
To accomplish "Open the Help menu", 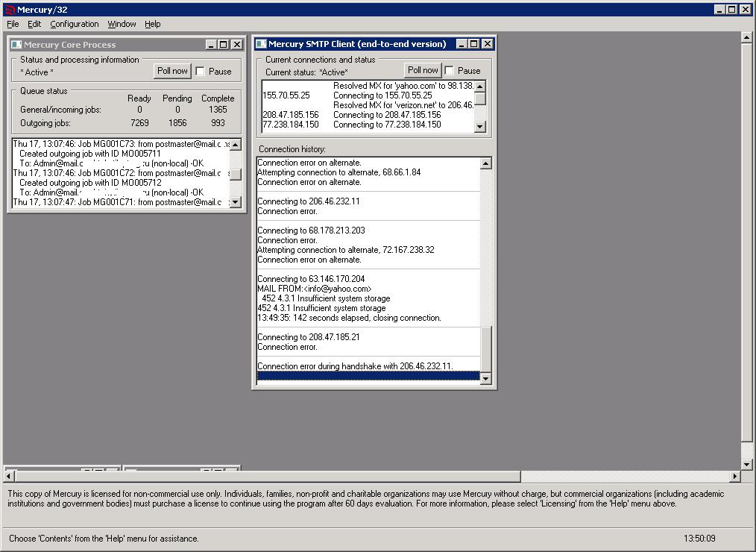I will 152,24.
